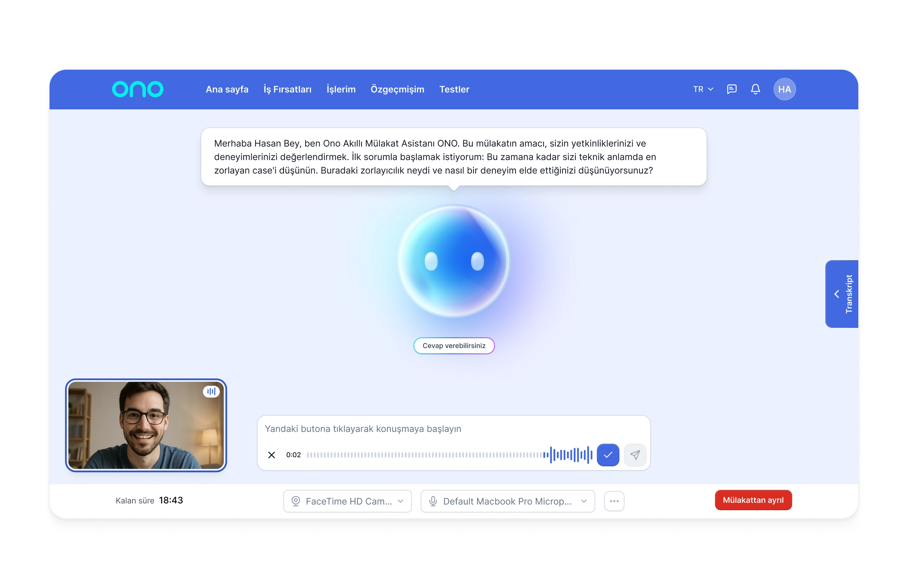Open Default Macbook Pro Microphone dropdown
Image resolution: width=907 pixels, height=588 pixels.
[x=507, y=501]
